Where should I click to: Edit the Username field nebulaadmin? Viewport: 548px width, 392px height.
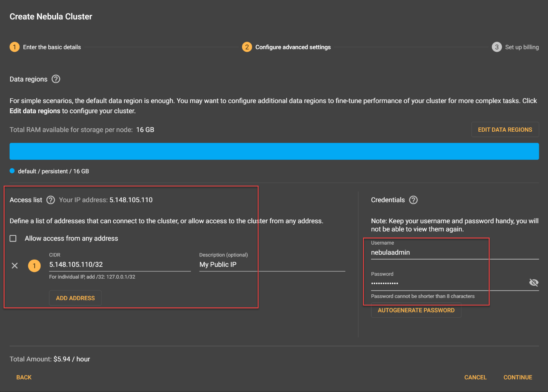(454, 252)
